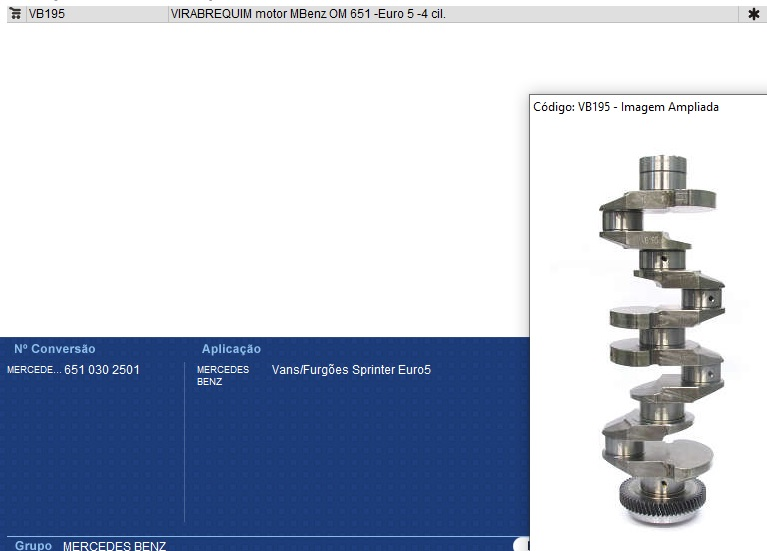This screenshot has height=551, width=767.
Task: Click the VB15 engraving on crankshaft image
Action: 649,240
